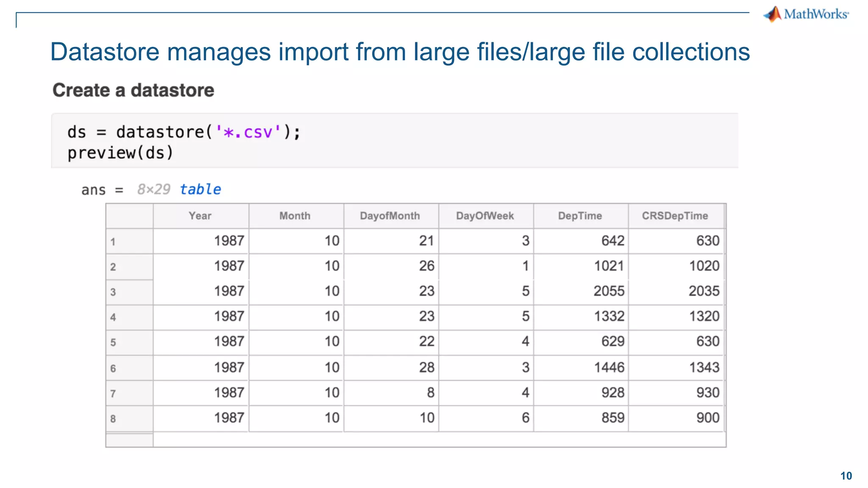
Task: Select row header 4
Action: tap(129, 317)
